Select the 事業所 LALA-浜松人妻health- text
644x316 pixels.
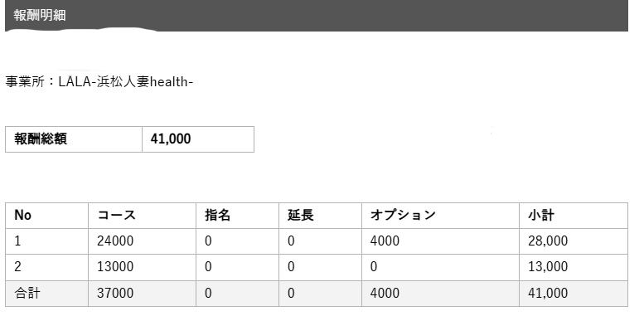point(99,82)
